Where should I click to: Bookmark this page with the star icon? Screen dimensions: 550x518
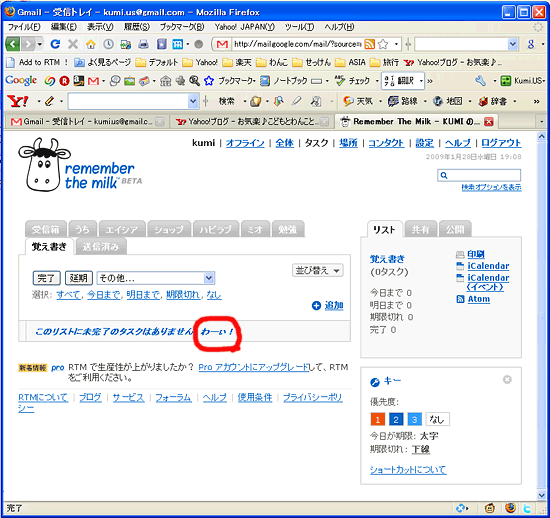pos(383,44)
